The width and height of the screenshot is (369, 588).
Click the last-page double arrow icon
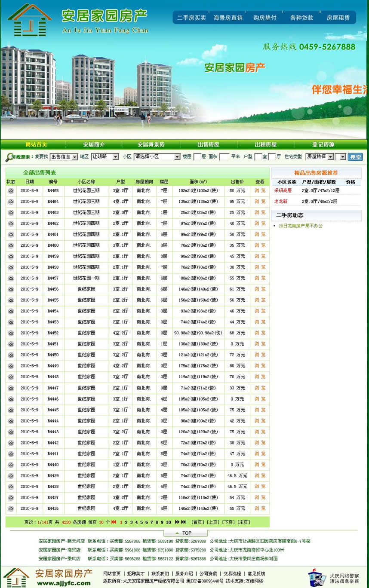(184, 522)
